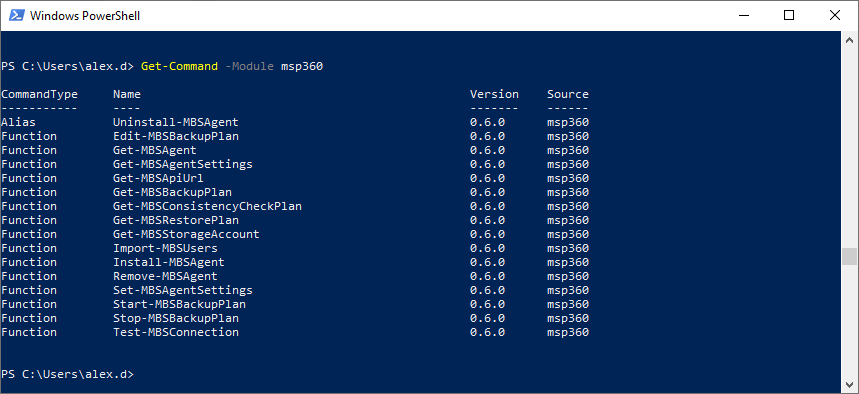This screenshot has height=394, width=859.
Task: Click the Name column header
Action: 127,94
